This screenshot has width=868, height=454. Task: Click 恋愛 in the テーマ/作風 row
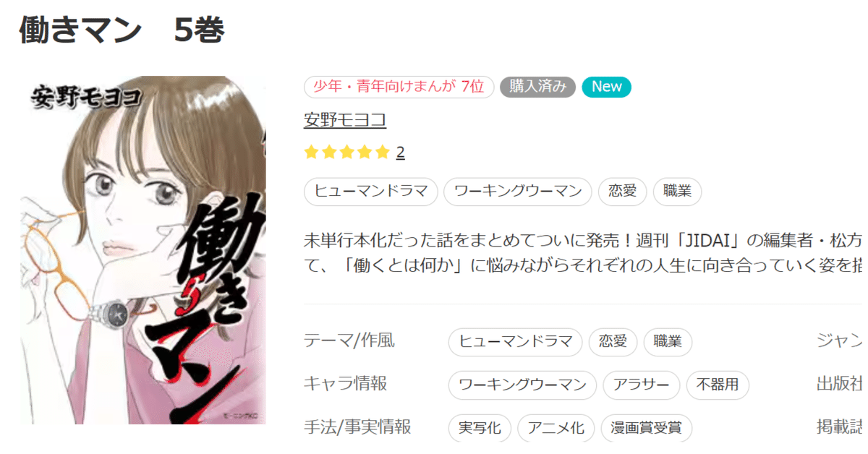click(x=613, y=342)
